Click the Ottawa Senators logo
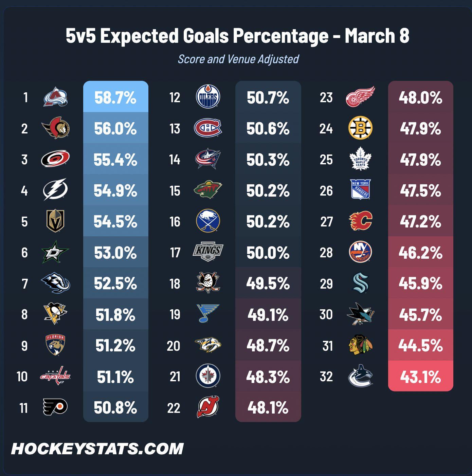The image size is (472, 476). pos(56,128)
